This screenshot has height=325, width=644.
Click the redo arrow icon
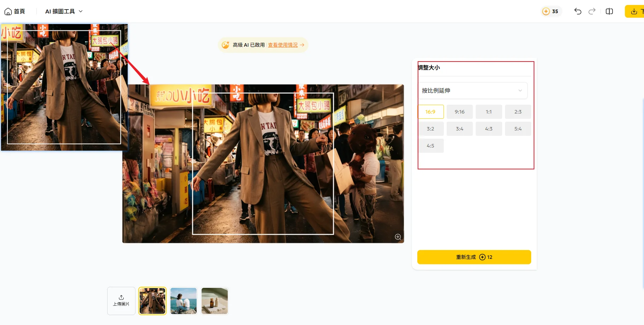592,11
